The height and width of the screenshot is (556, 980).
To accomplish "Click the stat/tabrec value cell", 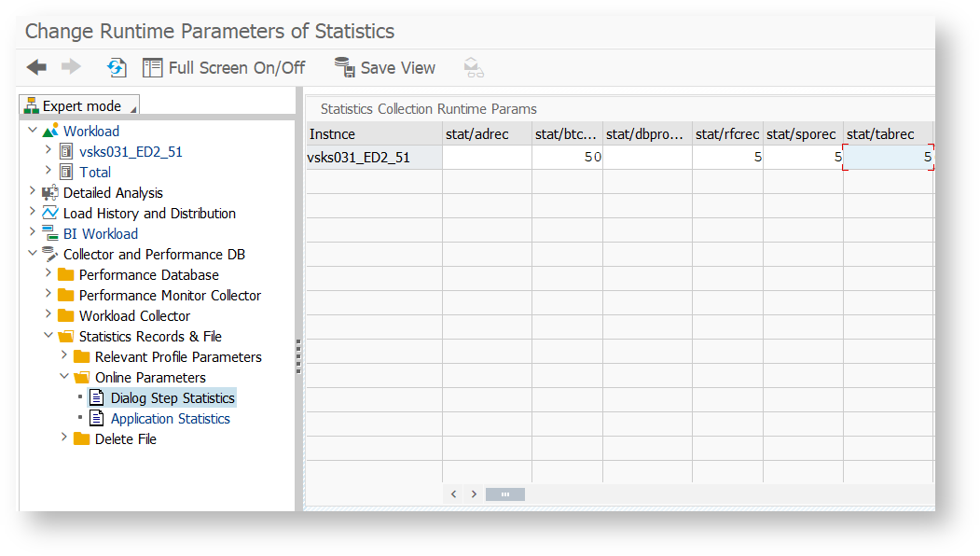I will click(888, 157).
